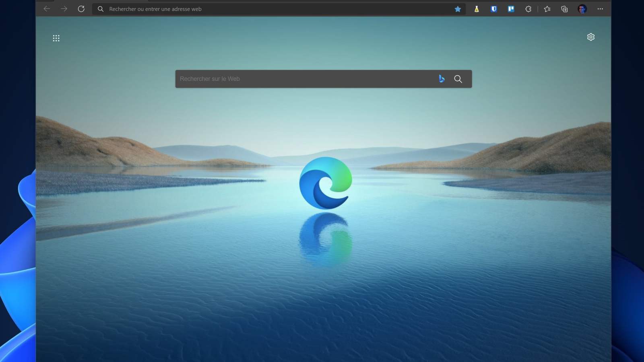Viewport: 644px width, 362px height.
Task: Click the beaker-shaped extension icon
Action: pos(476,9)
